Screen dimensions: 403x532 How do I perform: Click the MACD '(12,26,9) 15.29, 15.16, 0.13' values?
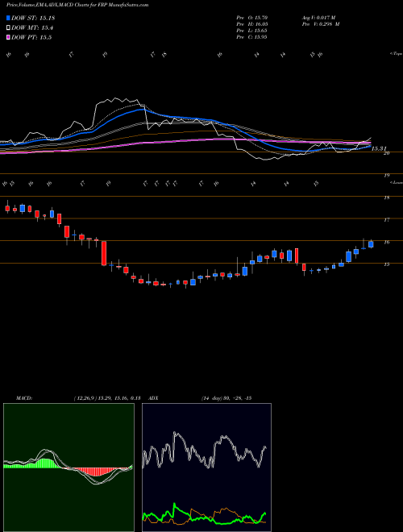[107, 398]
